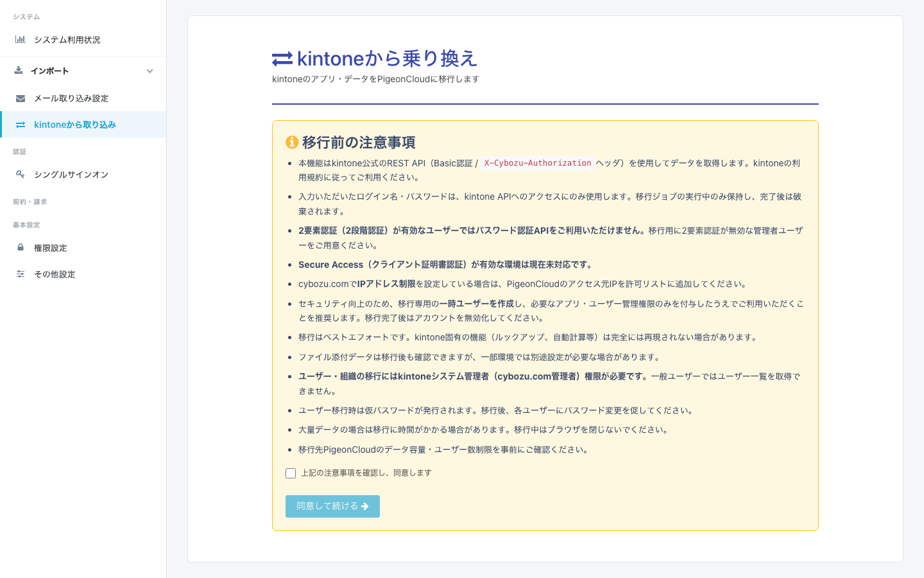This screenshot has height=578, width=924.
Task: Click the X-Cybozu-Authorization code text
Action: pos(538,162)
